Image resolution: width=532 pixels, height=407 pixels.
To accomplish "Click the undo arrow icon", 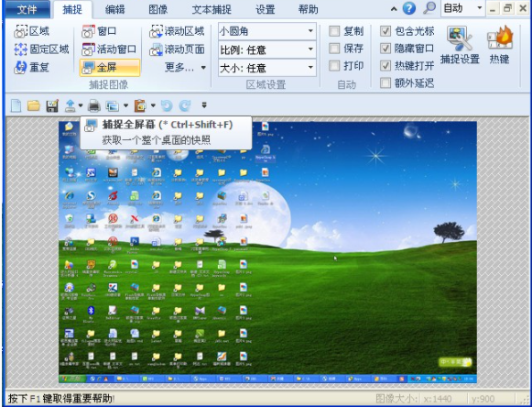I will click(x=167, y=105).
